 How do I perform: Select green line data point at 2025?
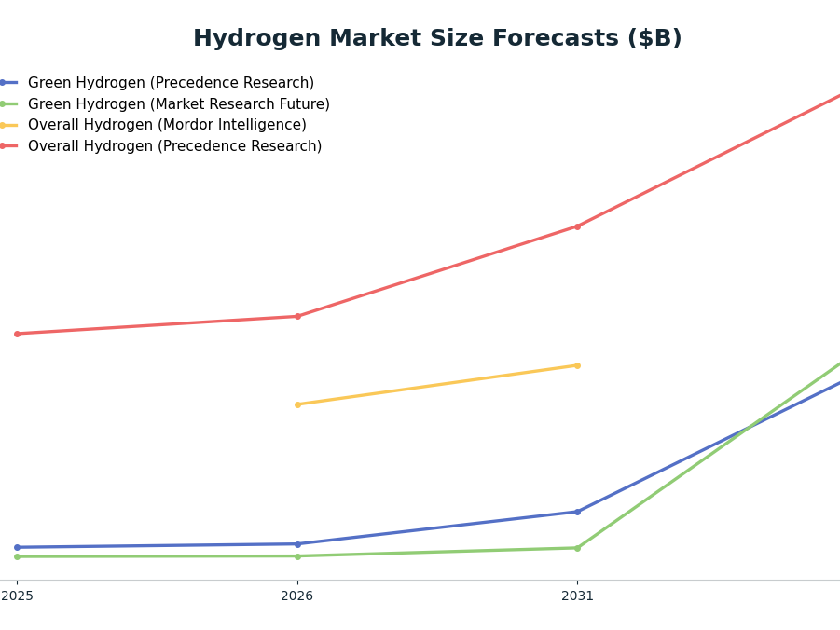(17, 556)
